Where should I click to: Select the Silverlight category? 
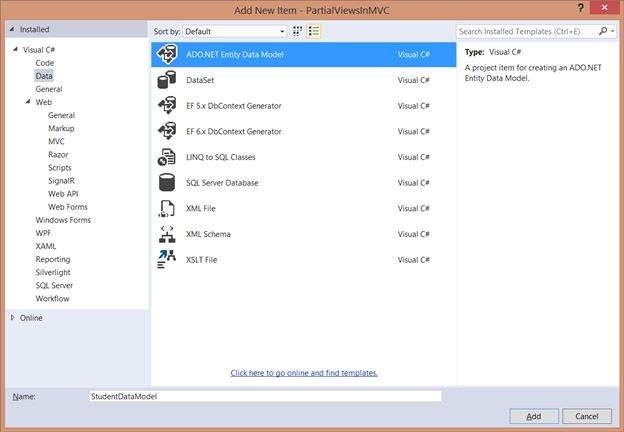click(x=53, y=272)
